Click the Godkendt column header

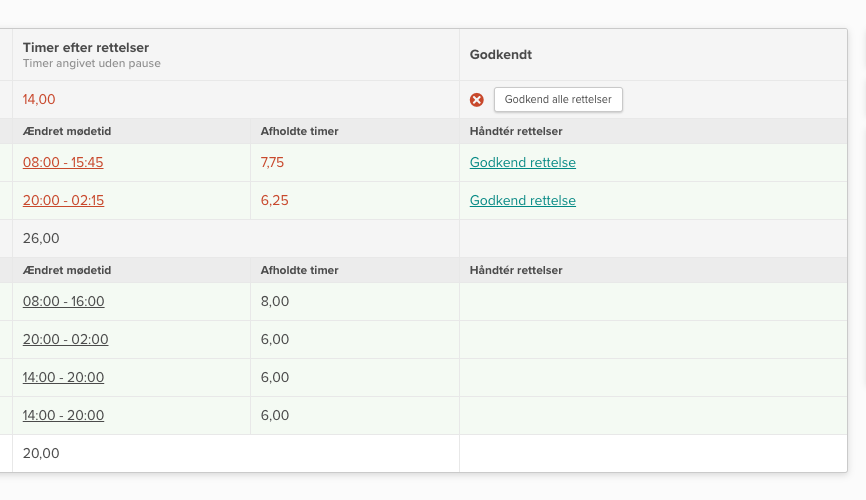coord(500,55)
